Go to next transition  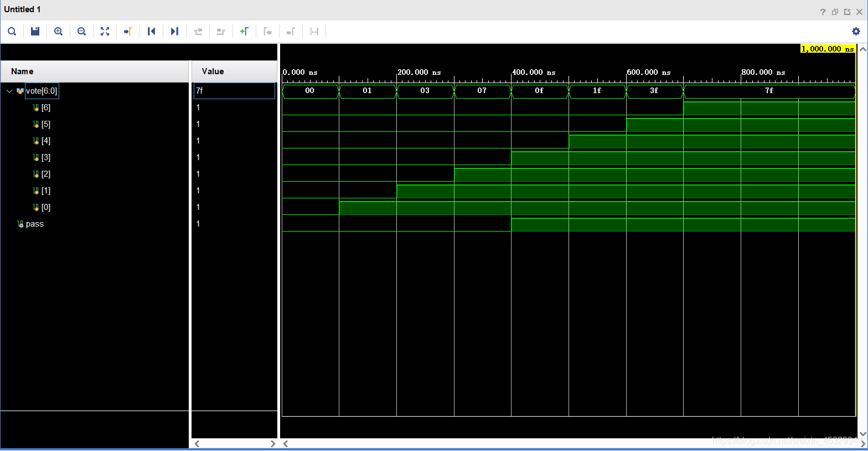tap(221, 32)
